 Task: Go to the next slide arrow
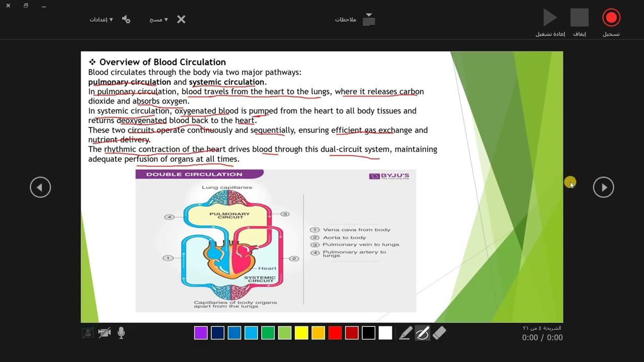[604, 188]
